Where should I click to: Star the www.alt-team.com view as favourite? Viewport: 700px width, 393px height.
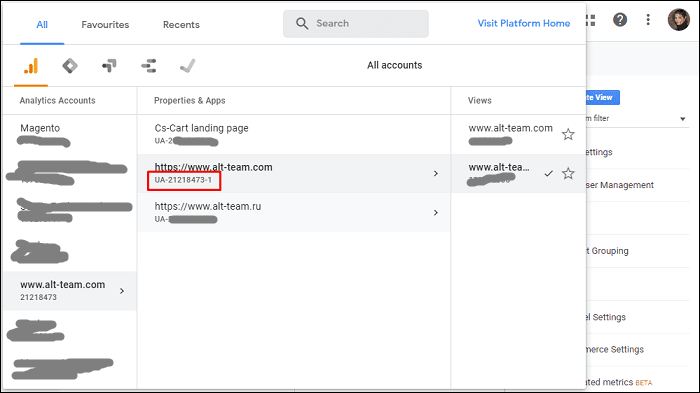(x=568, y=134)
